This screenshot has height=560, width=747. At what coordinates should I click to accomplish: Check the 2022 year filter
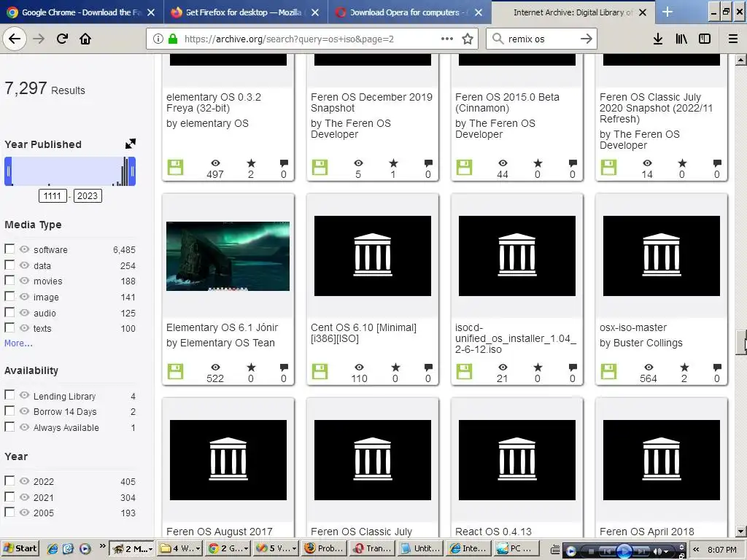(9, 480)
